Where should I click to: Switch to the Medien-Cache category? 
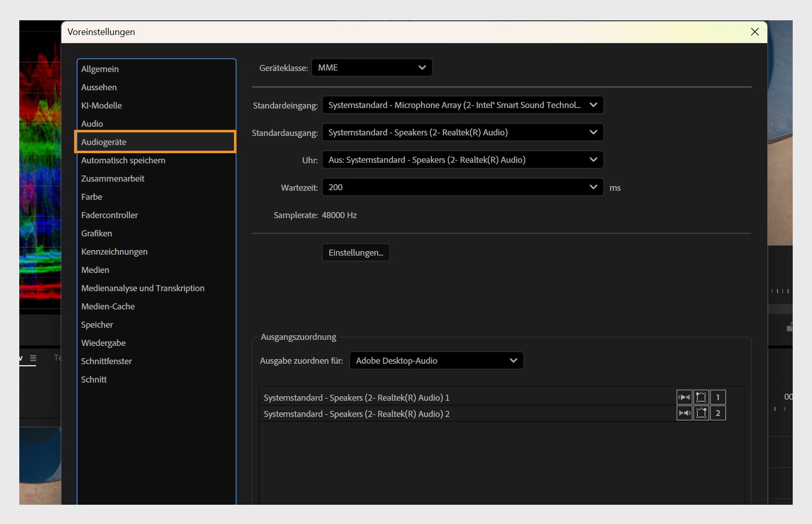(108, 306)
